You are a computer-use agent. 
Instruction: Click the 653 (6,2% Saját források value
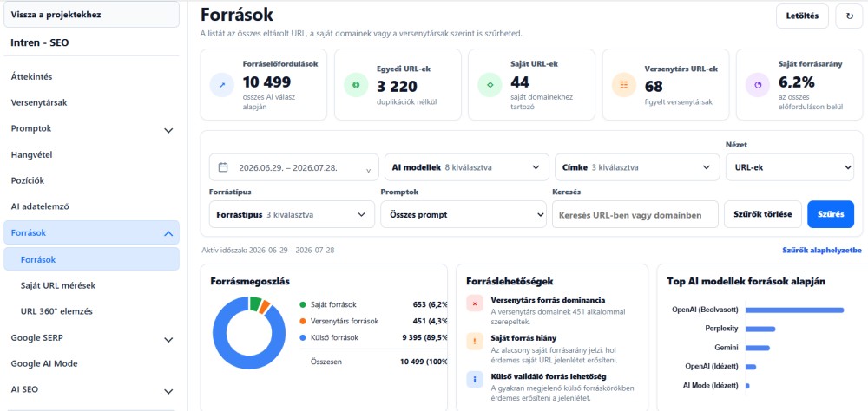coord(430,305)
